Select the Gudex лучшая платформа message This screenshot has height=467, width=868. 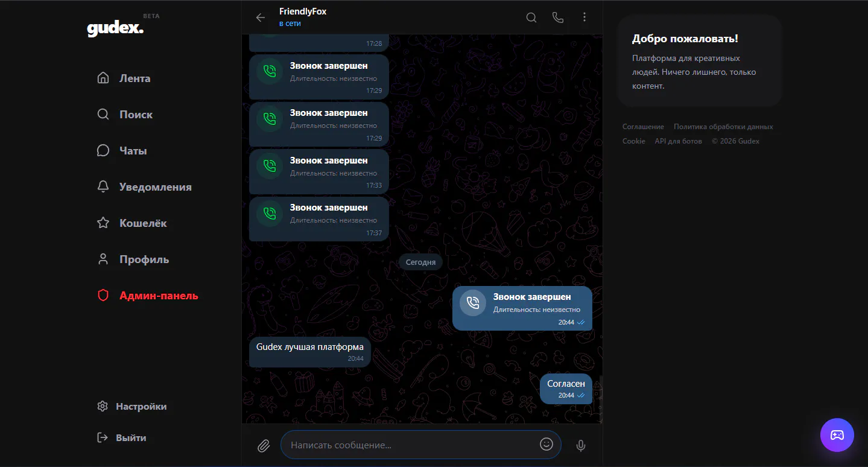pos(310,352)
